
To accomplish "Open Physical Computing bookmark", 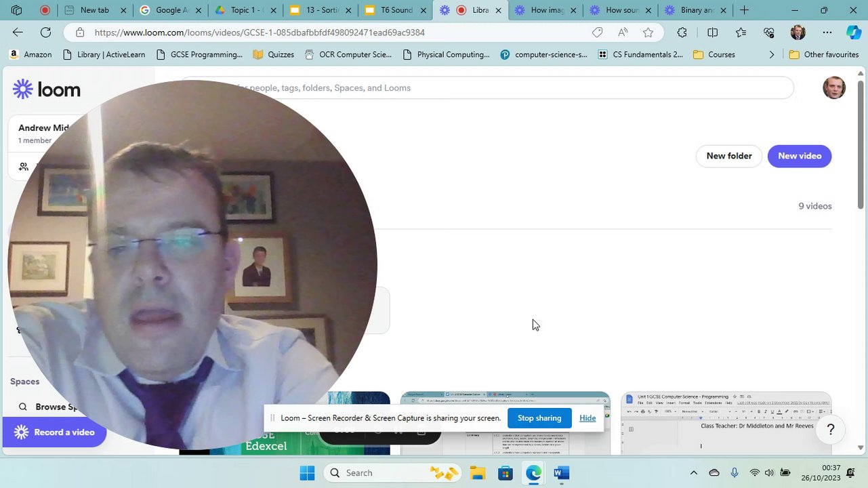I will pyautogui.click(x=446, y=54).
